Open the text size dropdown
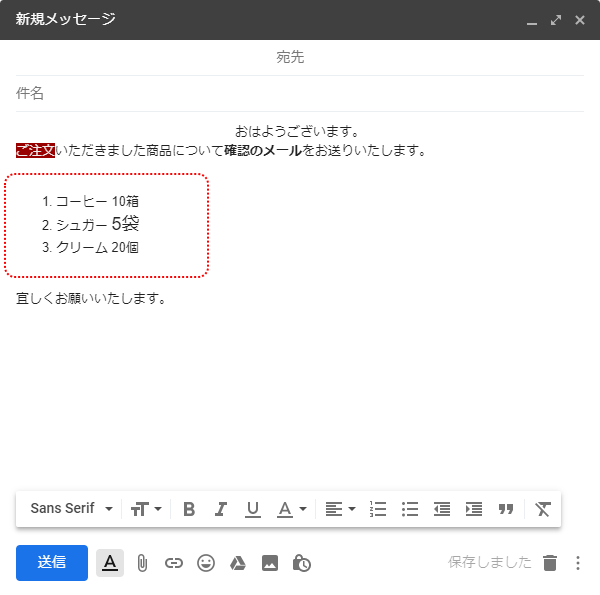Viewport: 600px width, 595px height. (146, 509)
